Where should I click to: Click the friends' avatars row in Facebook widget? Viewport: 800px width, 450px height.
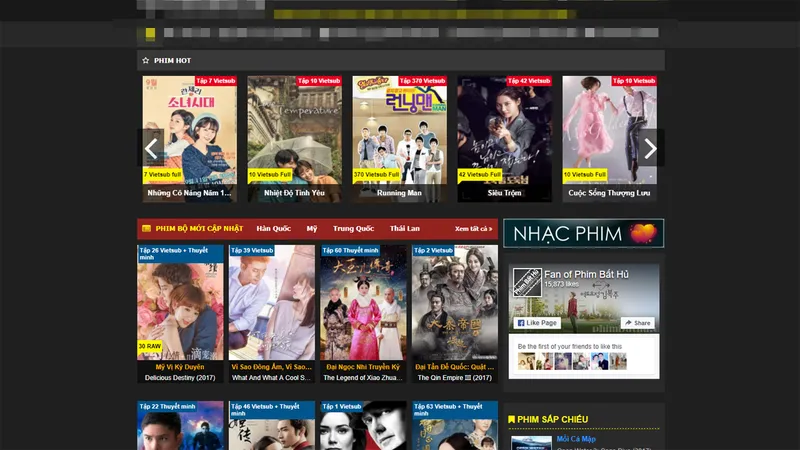(572, 361)
